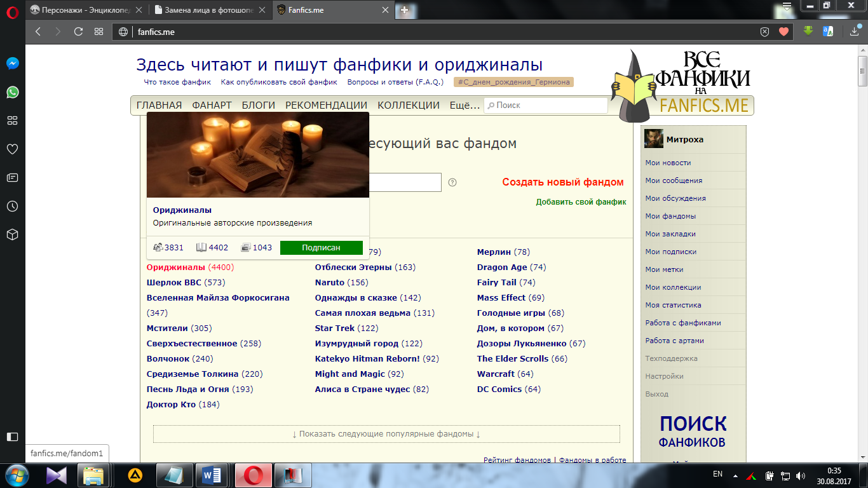This screenshot has height=488, width=868.
Task: Open WhatsApp in the Opera sidebar
Action: (12, 92)
